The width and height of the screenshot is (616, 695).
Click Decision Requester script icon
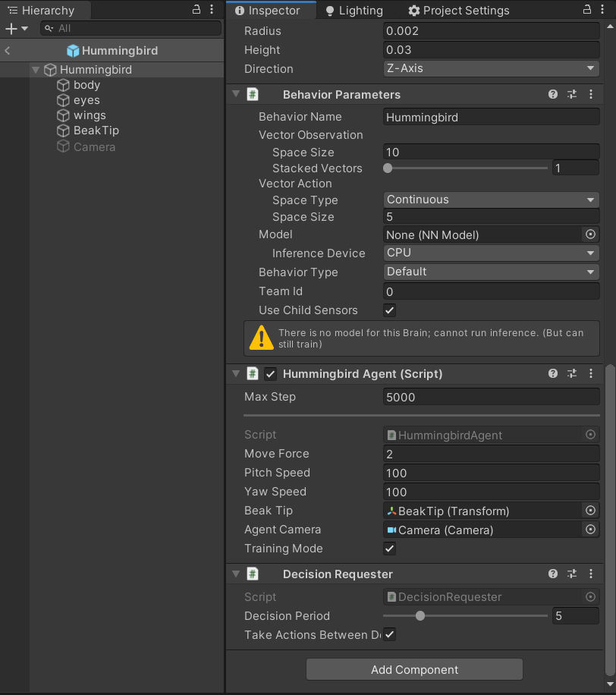pyautogui.click(x=253, y=574)
